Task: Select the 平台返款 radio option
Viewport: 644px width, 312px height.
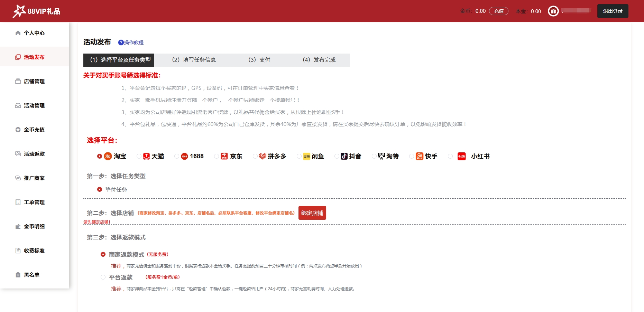Action: (103, 277)
